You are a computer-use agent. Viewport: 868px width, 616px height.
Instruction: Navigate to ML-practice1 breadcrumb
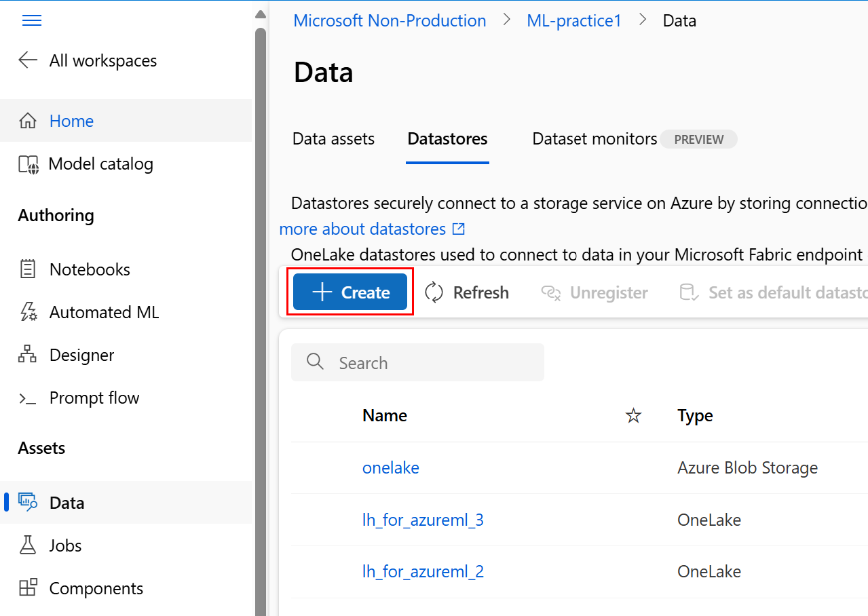[573, 20]
